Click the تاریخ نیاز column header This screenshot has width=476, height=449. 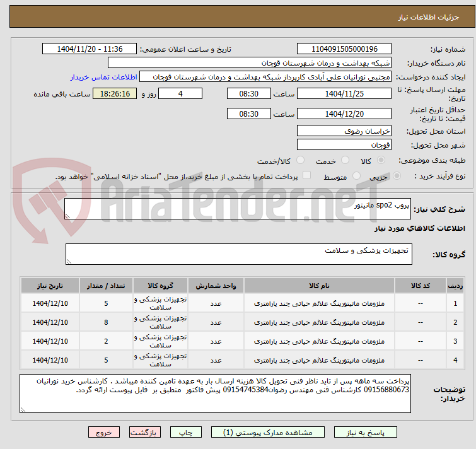50,286
